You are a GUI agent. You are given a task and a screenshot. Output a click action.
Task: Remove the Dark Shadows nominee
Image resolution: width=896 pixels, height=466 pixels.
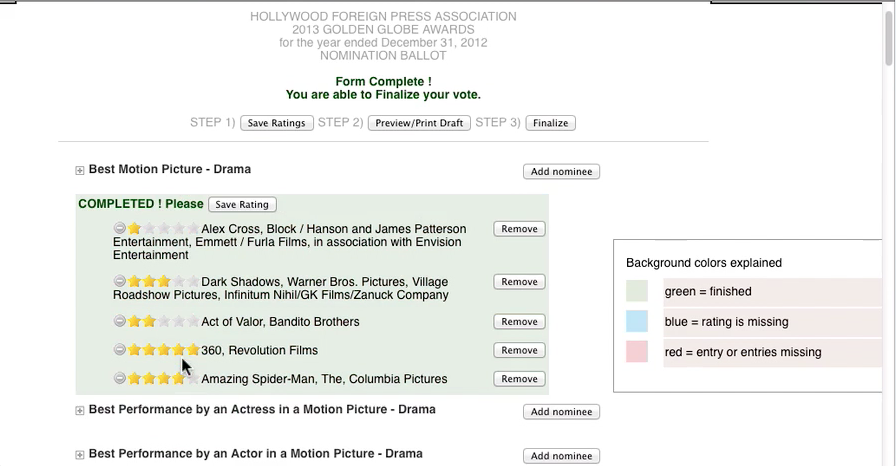(x=519, y=282)
